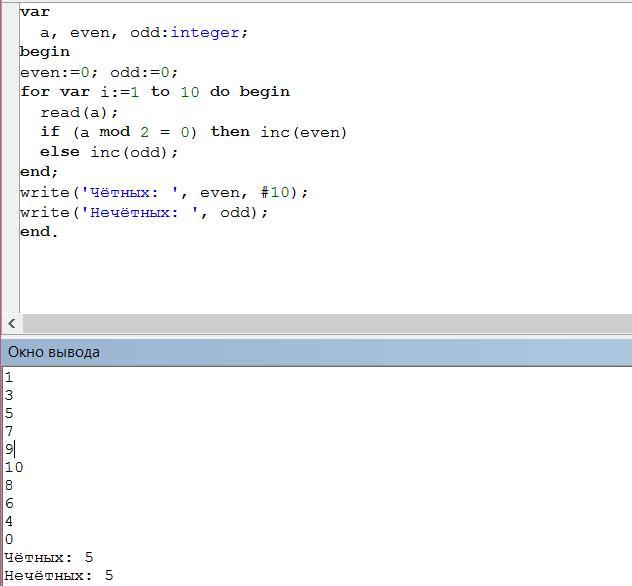Screen dimensions: 632x586
Task: Click the 'mod' operator in the if condition
Action: (x=114, y=132)
